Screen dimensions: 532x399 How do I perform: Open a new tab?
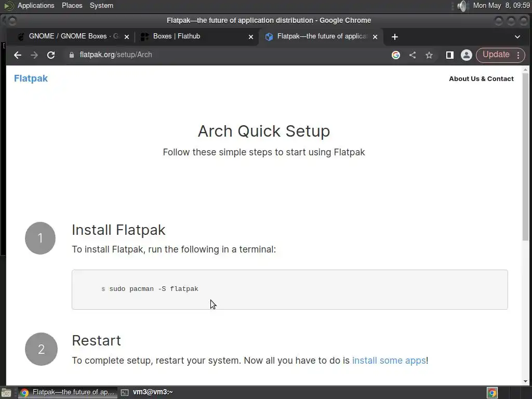[395, 37]
